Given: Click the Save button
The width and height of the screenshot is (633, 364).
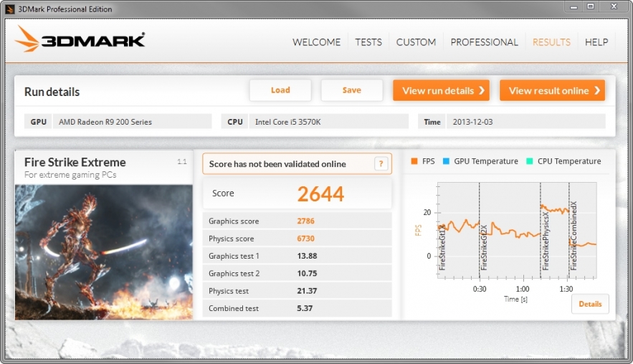Looking at the screenshot, I should 351,90.
